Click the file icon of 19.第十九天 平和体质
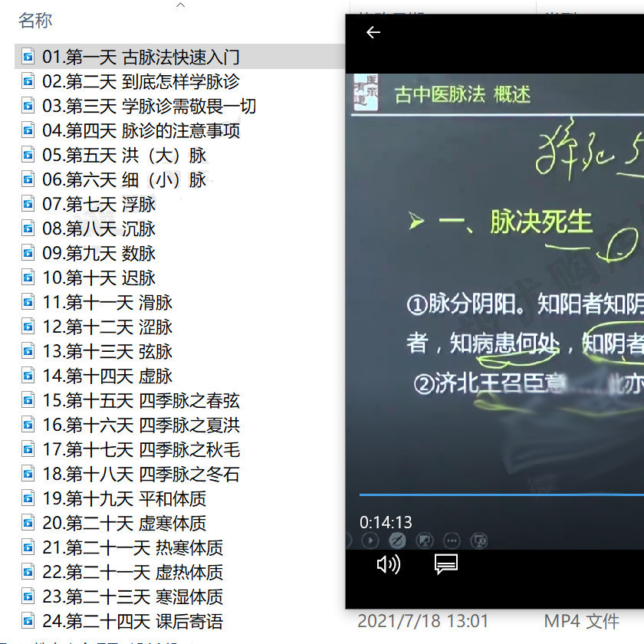This screenshot has height=644, width=644. [28, 499]
